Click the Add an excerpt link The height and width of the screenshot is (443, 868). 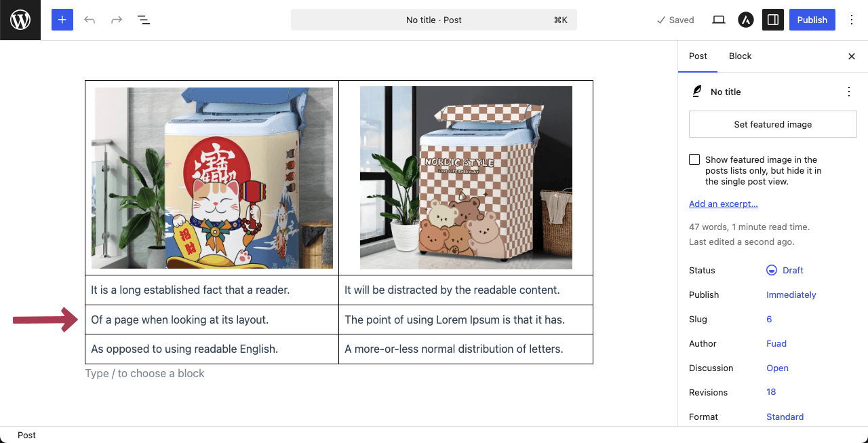tap(724, 204)
